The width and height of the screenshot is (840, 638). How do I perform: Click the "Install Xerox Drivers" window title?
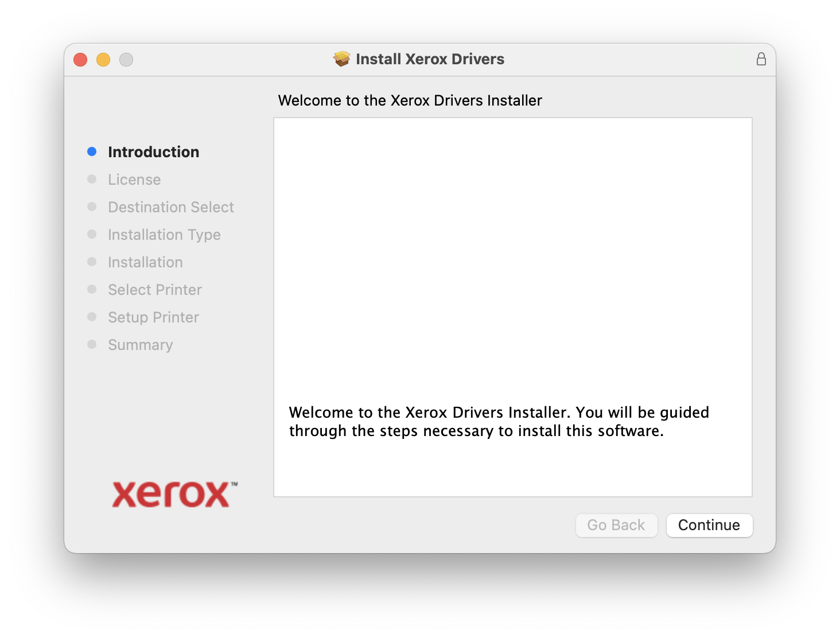(430, 59)
